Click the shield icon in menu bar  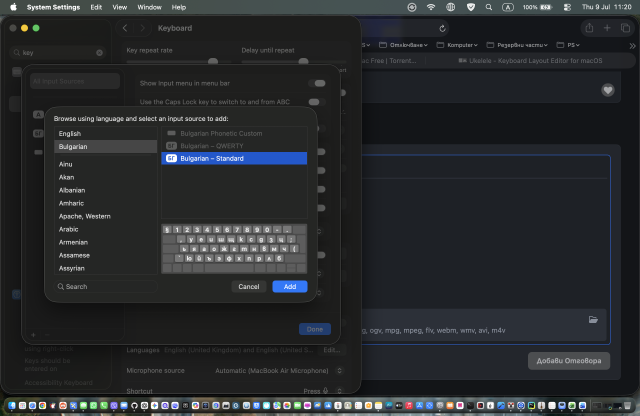click(471, 7)
